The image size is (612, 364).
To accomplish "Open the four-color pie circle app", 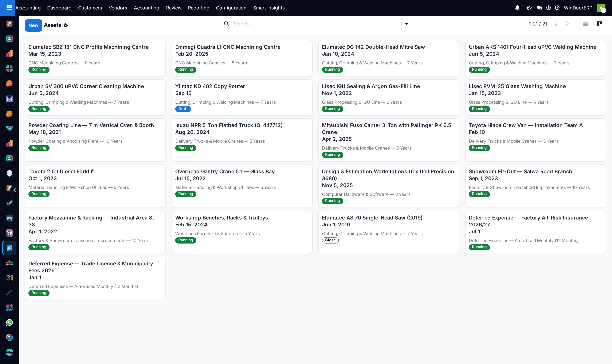I will (x=9, y=68).
